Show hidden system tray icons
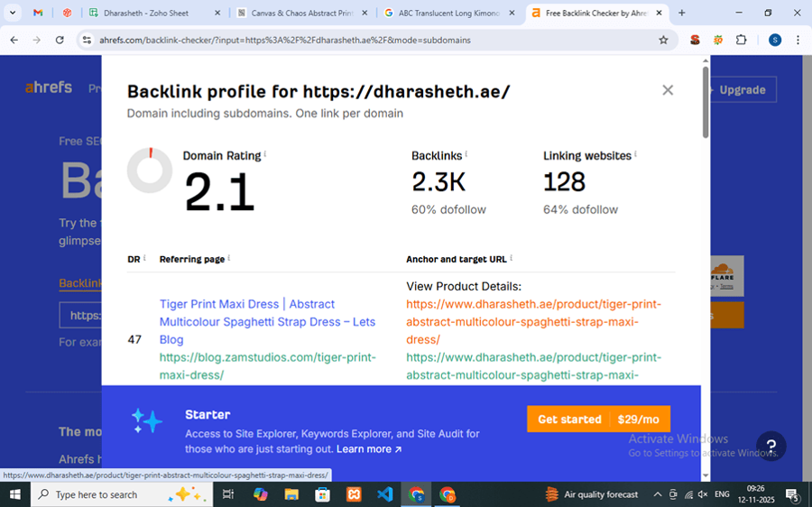 coord(657,494)
